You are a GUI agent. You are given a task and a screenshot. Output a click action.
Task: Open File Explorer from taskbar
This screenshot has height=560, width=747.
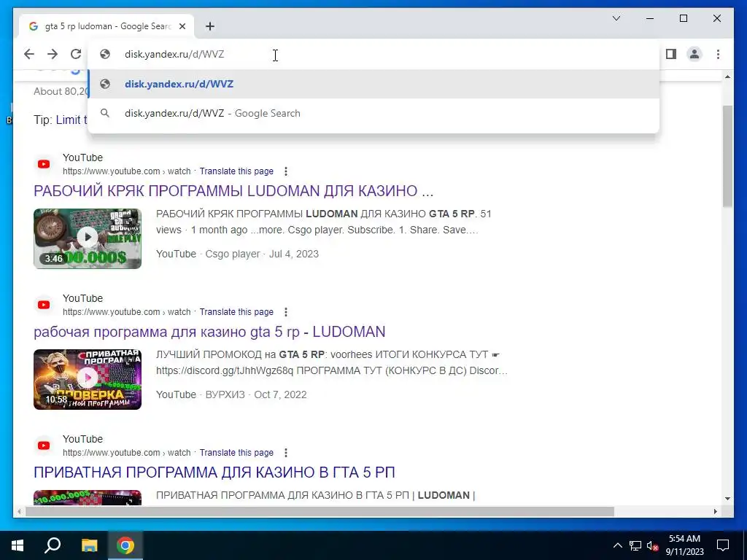pyautogui.click(x=89, y=545)
